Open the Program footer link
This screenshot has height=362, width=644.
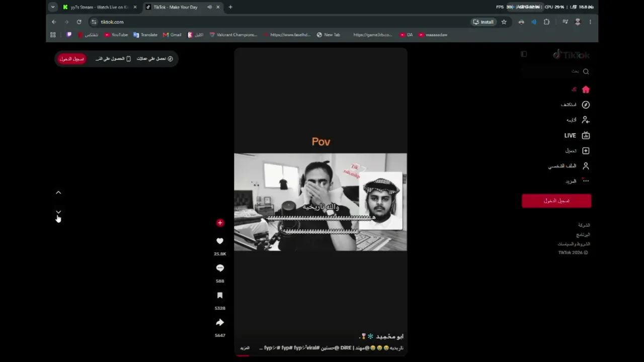583,235
